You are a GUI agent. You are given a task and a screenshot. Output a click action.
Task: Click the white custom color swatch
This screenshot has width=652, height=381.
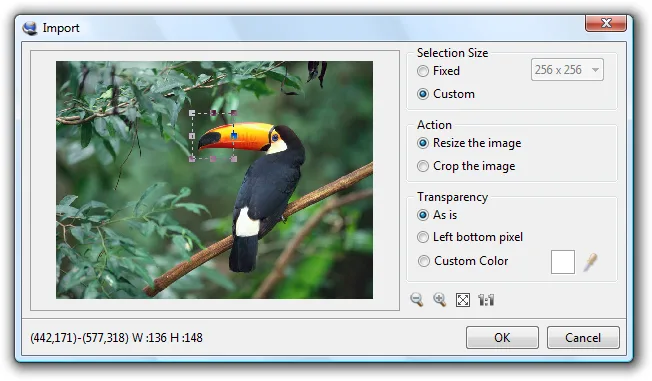point(563,262)
